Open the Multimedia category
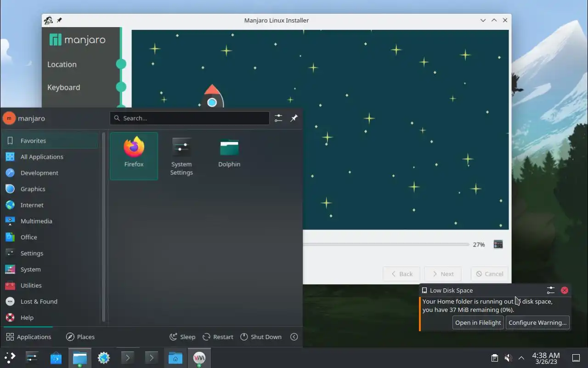This screenshot has height=368, width=588. tap(51, 221)
